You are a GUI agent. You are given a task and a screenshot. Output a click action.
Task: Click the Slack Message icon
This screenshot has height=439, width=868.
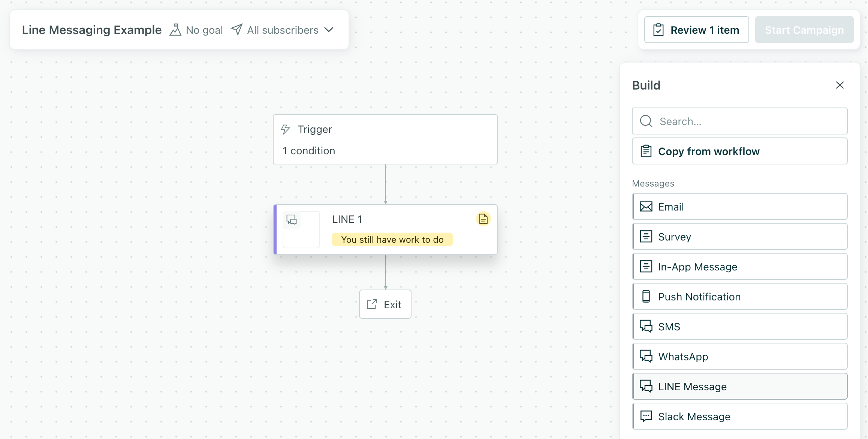647,416
